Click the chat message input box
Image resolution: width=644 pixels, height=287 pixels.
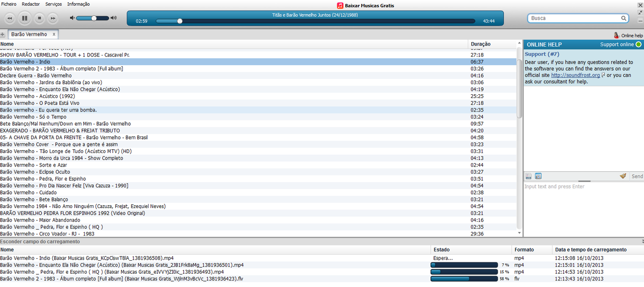coord(583,209)
